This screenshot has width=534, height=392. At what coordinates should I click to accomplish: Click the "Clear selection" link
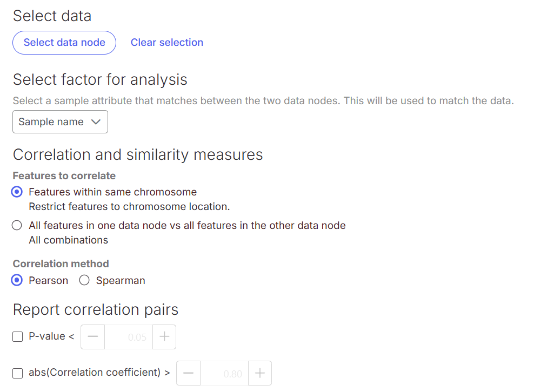tap(167, 43)
